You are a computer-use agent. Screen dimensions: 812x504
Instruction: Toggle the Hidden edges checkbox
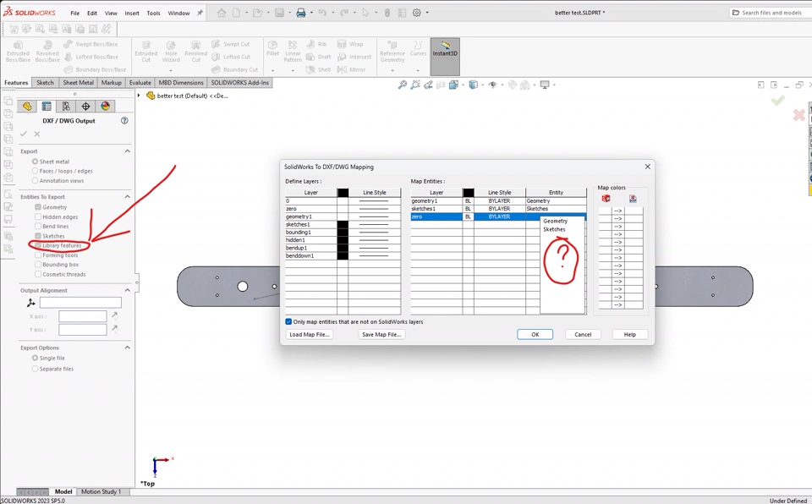click(38, 217)
